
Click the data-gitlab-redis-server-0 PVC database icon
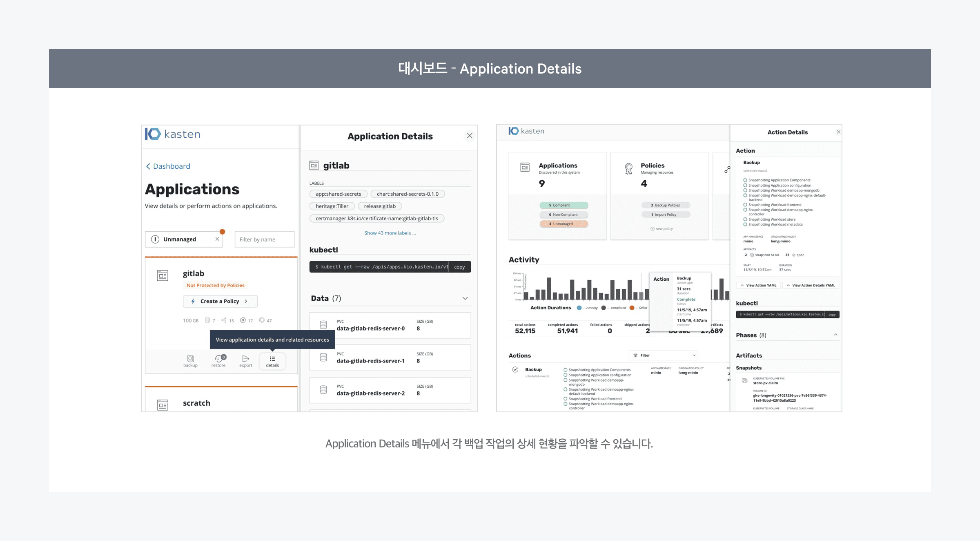tap(323, 325)
